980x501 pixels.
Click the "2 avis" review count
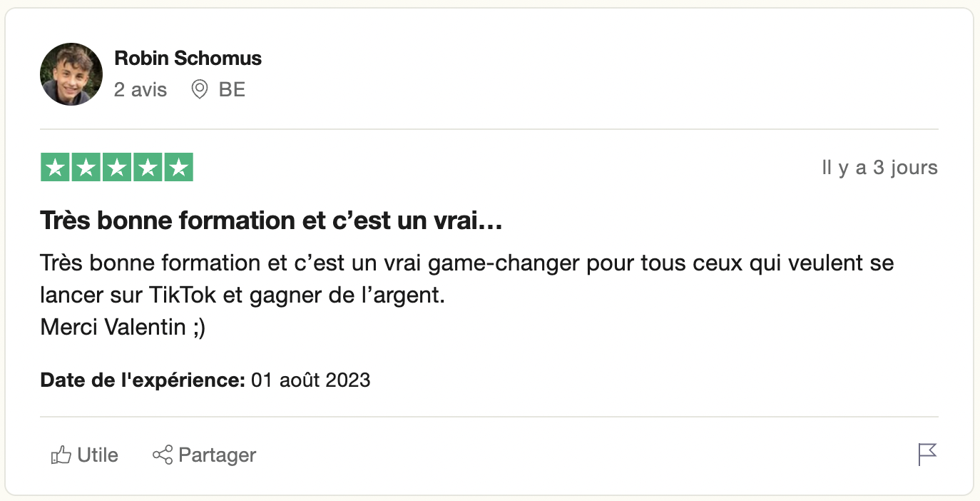pos(141,90)
